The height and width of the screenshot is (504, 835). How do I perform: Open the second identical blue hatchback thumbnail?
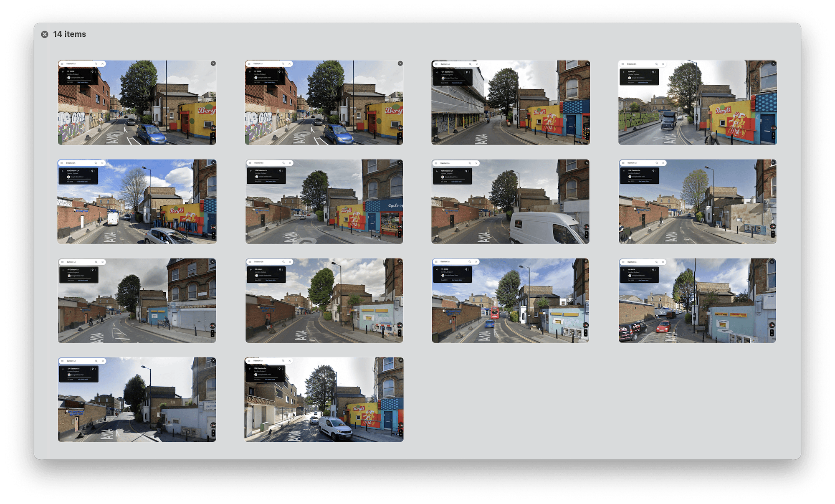[x=324, y=103]
